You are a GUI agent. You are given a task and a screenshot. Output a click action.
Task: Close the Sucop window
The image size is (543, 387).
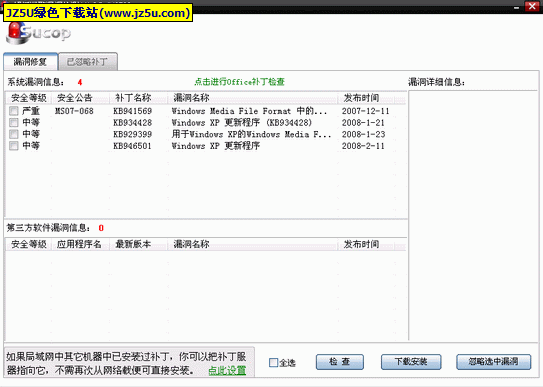(x=532, y=7)
